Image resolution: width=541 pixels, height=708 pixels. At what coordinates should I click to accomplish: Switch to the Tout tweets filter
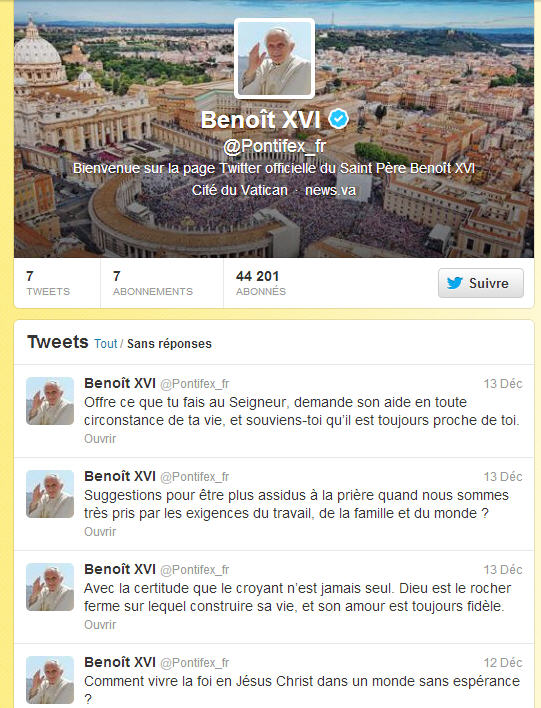106,344
